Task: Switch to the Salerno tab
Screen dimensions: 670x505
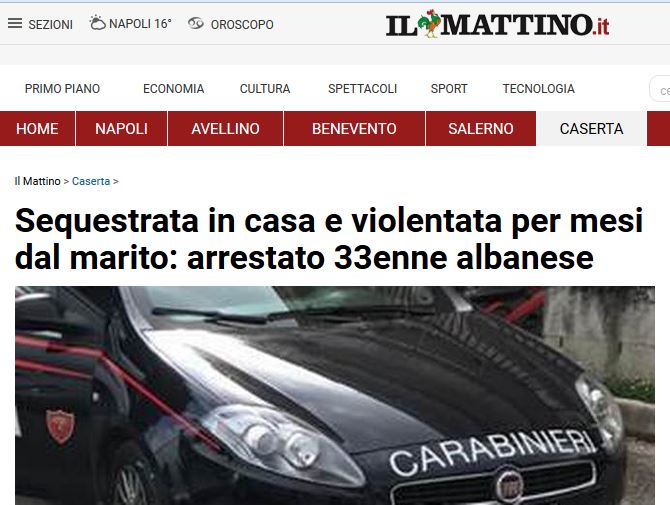Action: (481, 129)
